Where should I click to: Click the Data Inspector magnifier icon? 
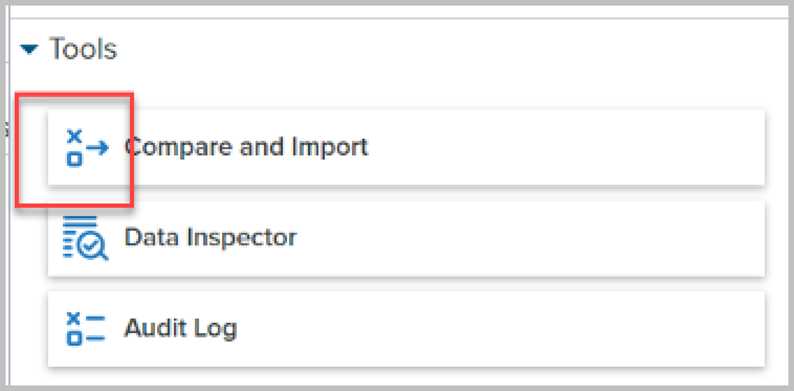pos(86,238)
